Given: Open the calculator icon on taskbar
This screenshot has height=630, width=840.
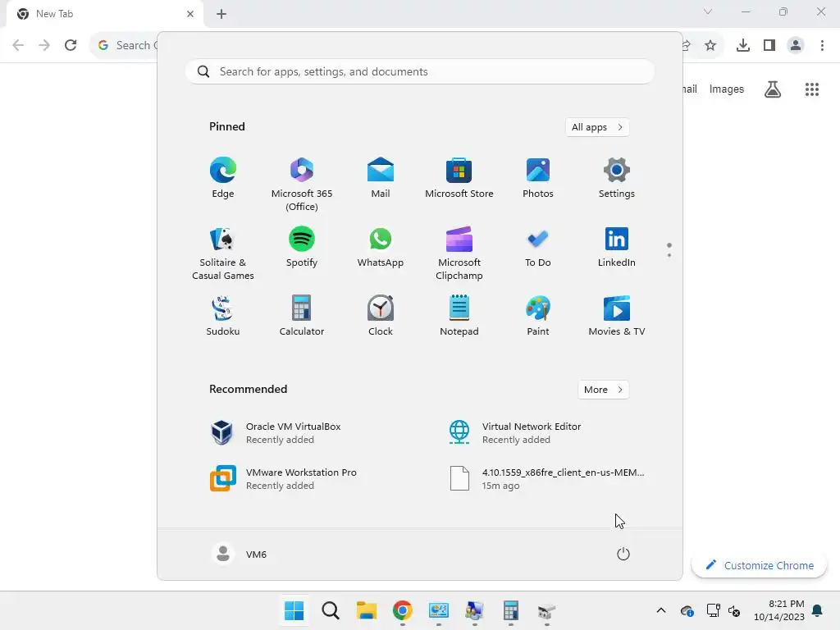Looking at the screenshot, I should coord(510,610).
